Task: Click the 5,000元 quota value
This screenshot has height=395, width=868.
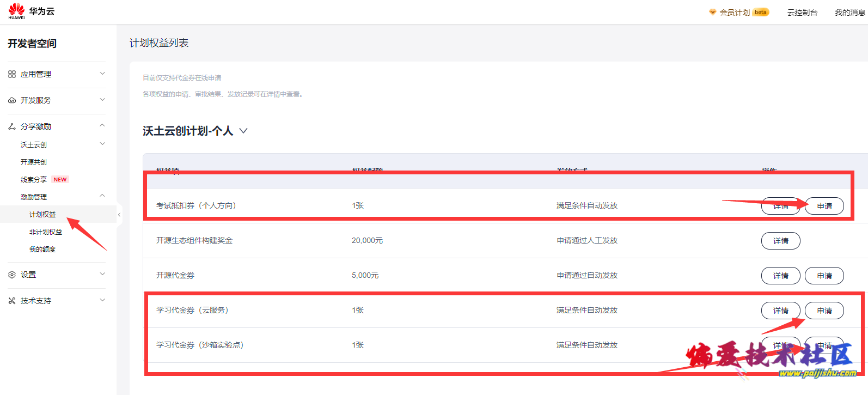Action: coord(365,275)
